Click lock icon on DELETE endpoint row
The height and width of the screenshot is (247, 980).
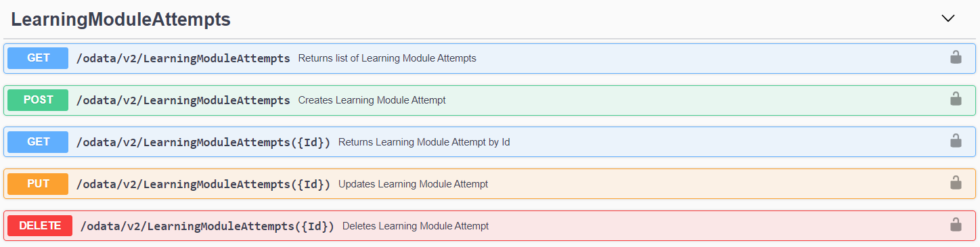coord(956,225)
